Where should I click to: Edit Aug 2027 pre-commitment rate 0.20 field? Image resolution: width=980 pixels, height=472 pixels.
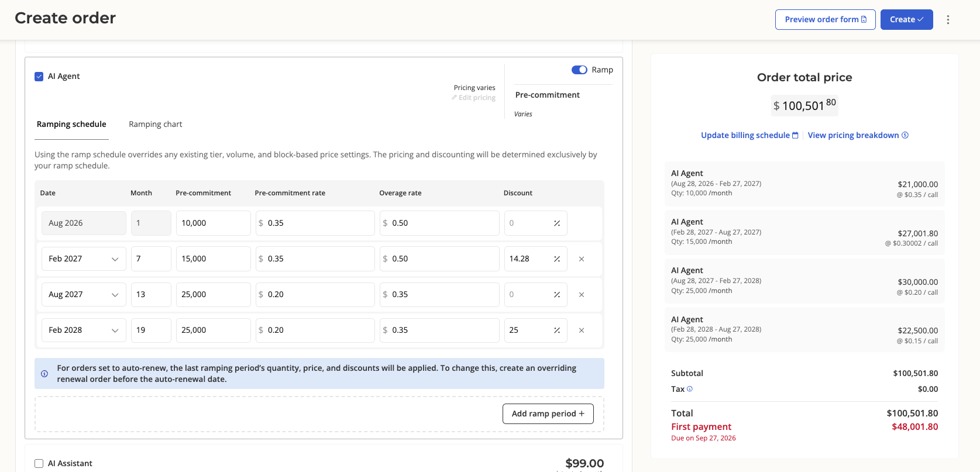(315, 294)
